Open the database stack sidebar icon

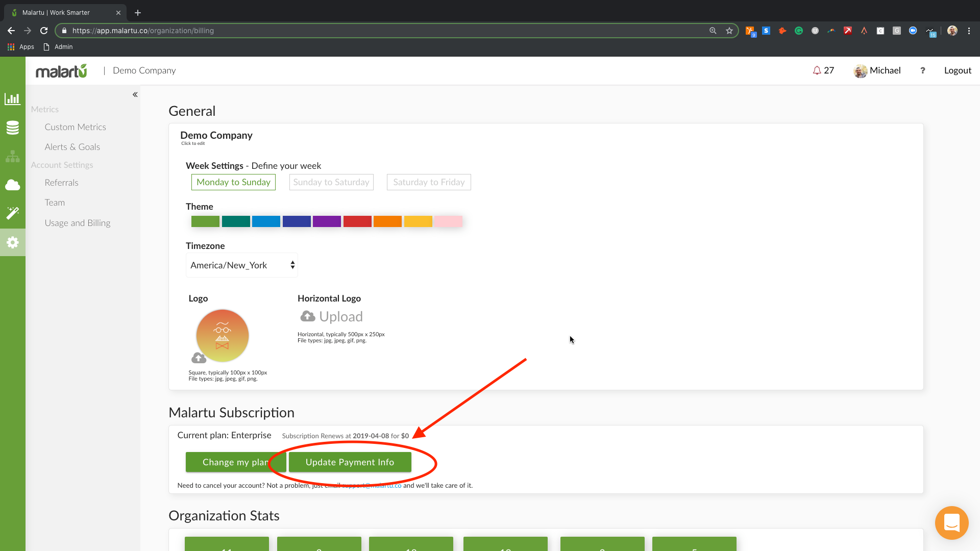click(12, 128)
